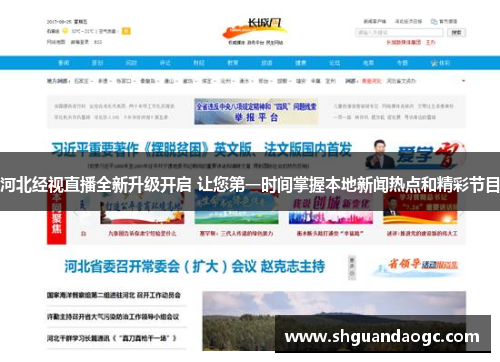Screen dimensions: 500x362
Task: Open 问政 in the blue navigation bar
Action: pyautogui.click(x=131, y=63)
